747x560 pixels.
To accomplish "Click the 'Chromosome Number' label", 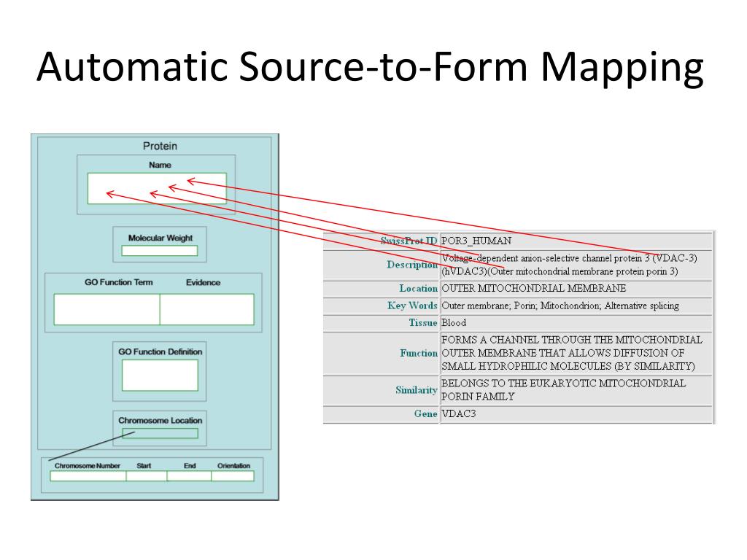I will point(88,466).
